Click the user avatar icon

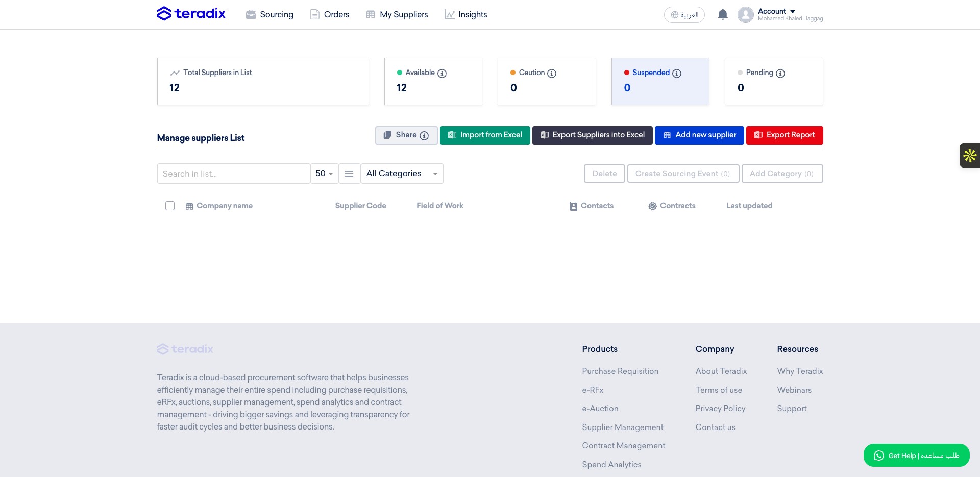click(745, 15)
